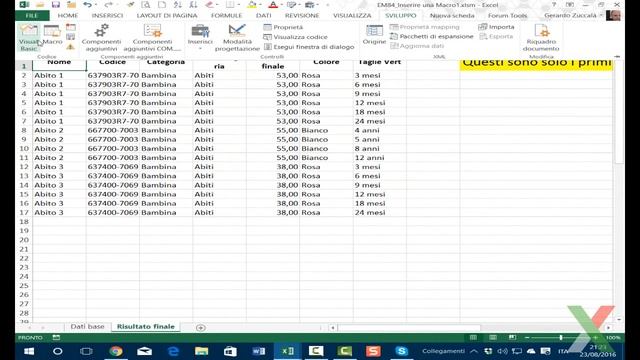
Task: Switch to Page Layout view icon
Action: click(x=493, y=338)
